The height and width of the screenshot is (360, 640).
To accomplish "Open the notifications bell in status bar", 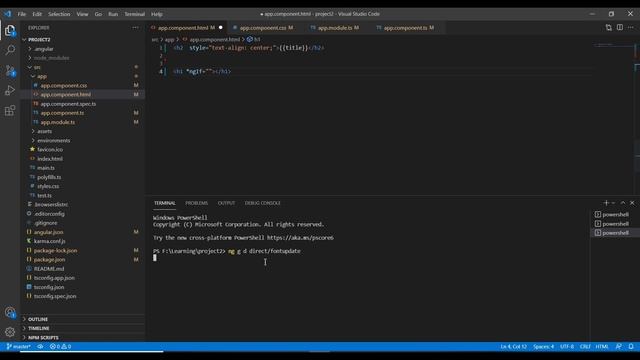I will (x=631, y=347).
